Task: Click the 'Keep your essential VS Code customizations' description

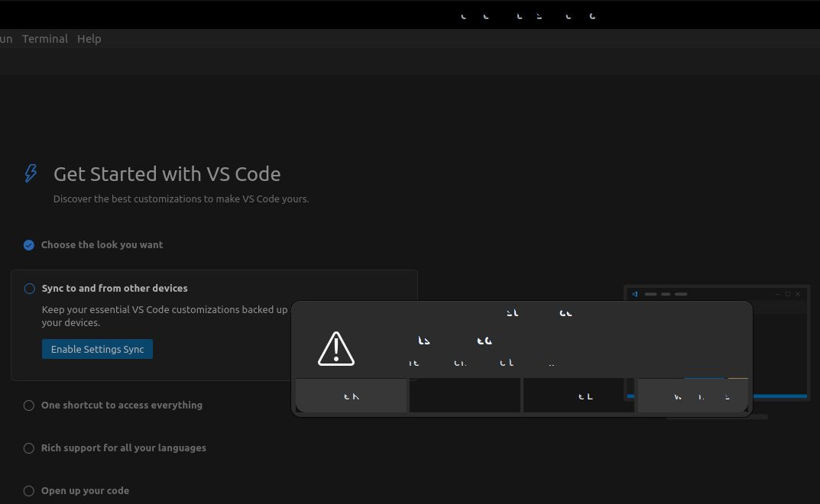Action: point(165,316)
